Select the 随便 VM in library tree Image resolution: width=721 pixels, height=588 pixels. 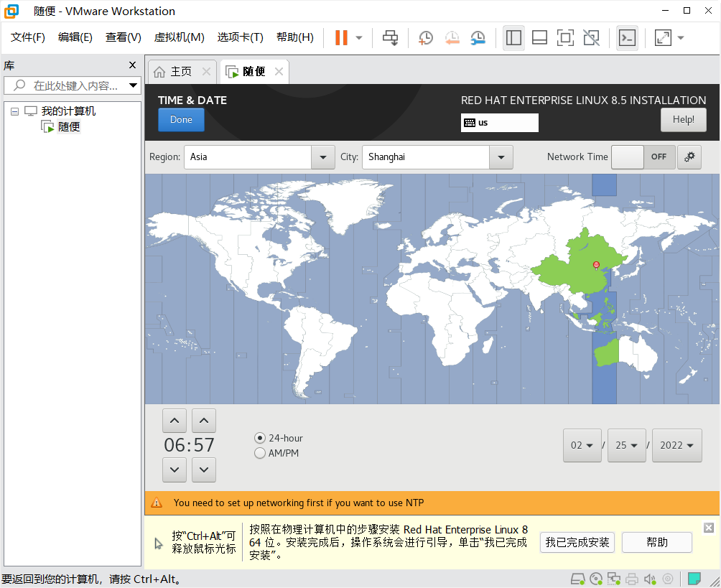tap(69, 126)
